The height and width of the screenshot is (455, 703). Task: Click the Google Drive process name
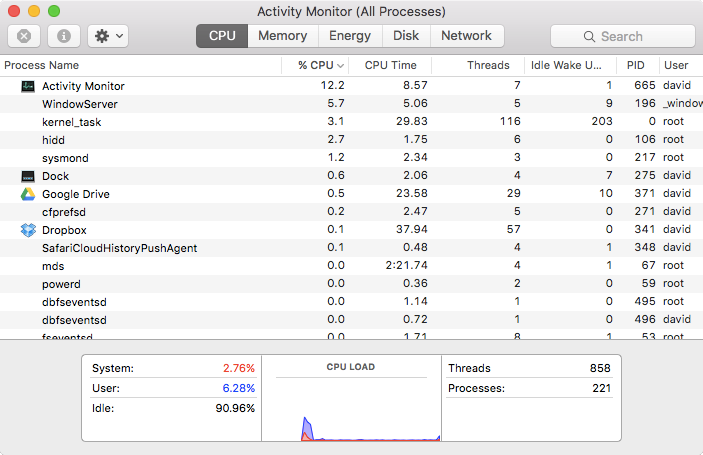coord(76,194)
